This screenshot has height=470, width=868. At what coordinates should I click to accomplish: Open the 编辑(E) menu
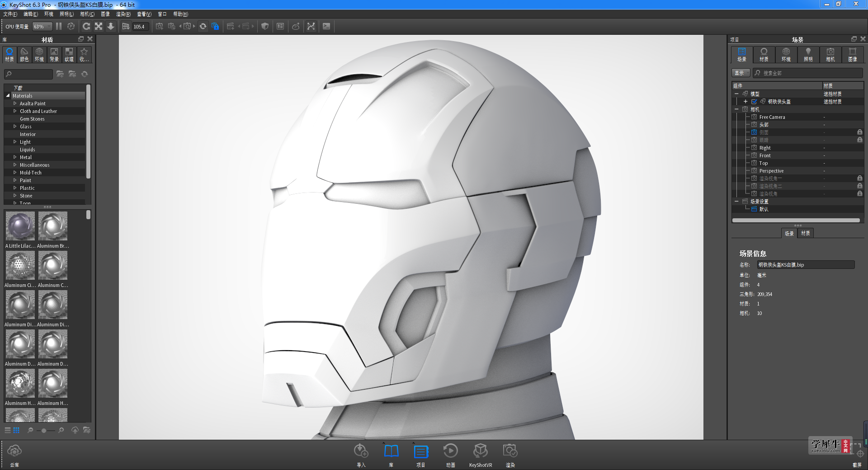[x=31, y=14]
